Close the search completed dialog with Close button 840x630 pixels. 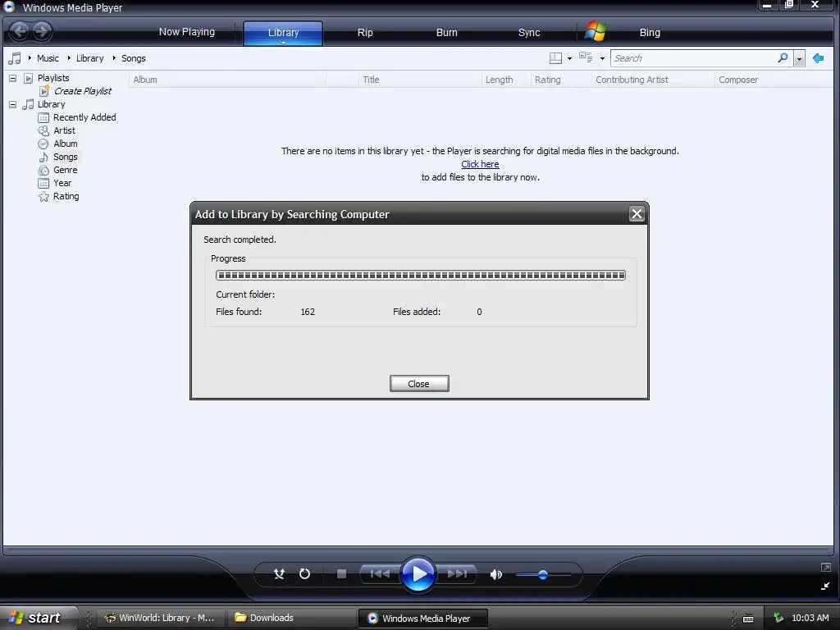pos(419,384)
